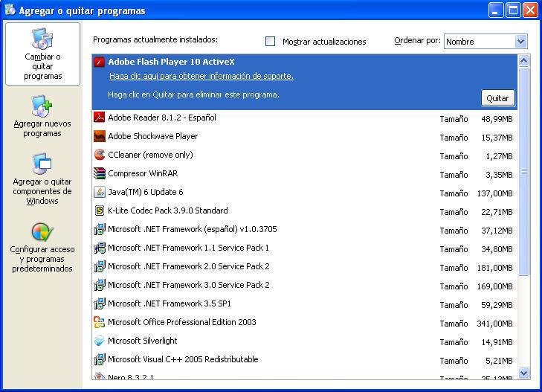Click the K-Lite Codec Pack icon
The height and width of the screenshot is (392, 542).
100,211
